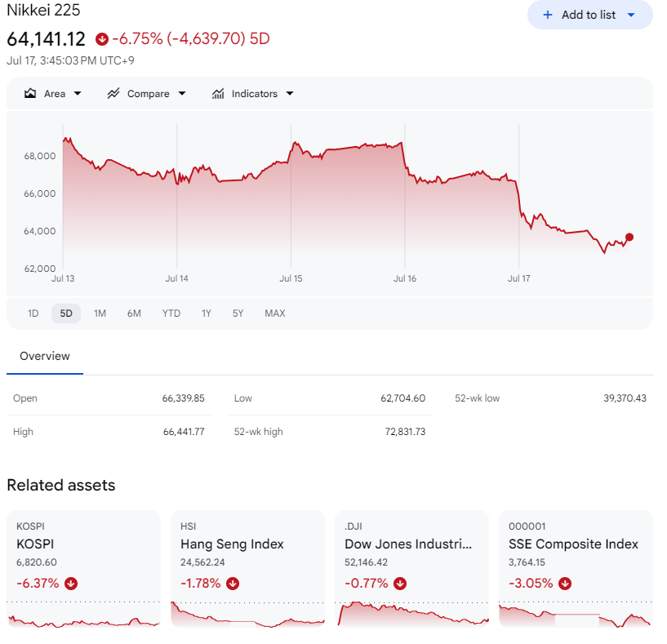Image resolution: width=667 pixels, height=644 pixels.
Task: Click the Indicators chart icon
Action: click(218, 94)
